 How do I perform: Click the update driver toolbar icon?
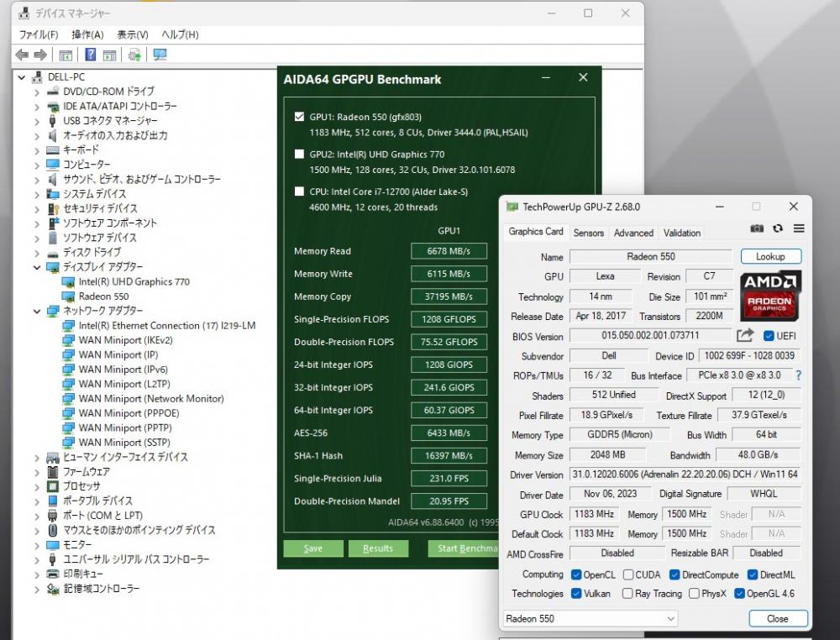(134, 55)
